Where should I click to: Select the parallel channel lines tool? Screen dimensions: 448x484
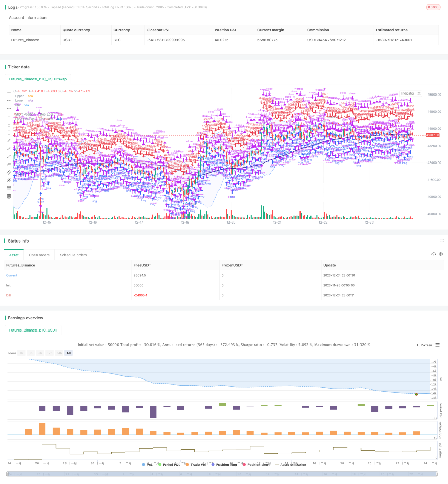[x=9, y=172]
